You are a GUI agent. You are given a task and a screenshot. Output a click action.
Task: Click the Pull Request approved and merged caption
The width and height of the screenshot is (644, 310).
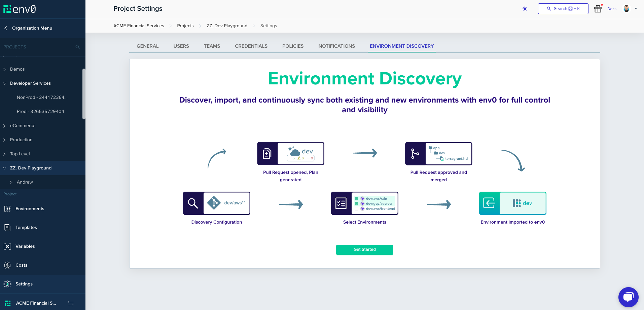tap(439, 176)
